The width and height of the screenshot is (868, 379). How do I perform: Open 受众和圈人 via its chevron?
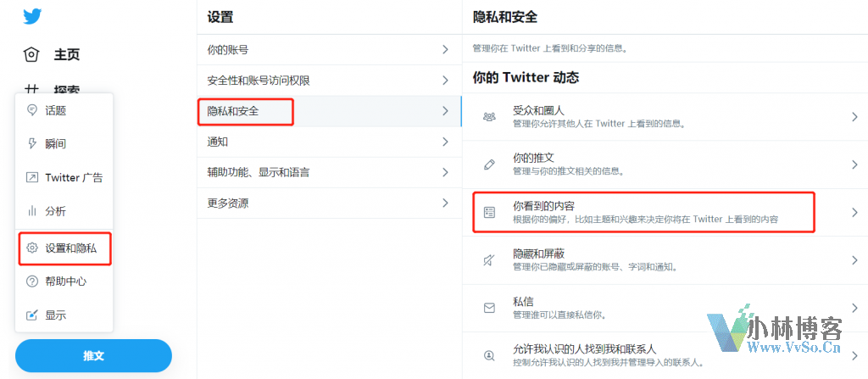pyautogui.click(x=854, y=116)
